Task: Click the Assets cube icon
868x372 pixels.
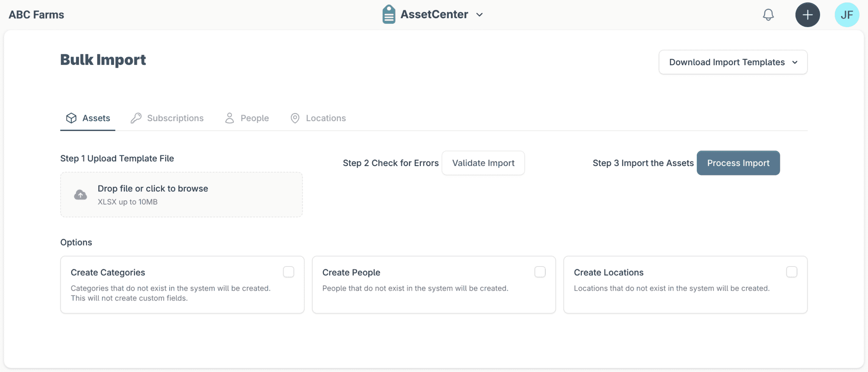Action: coord(71,118)
